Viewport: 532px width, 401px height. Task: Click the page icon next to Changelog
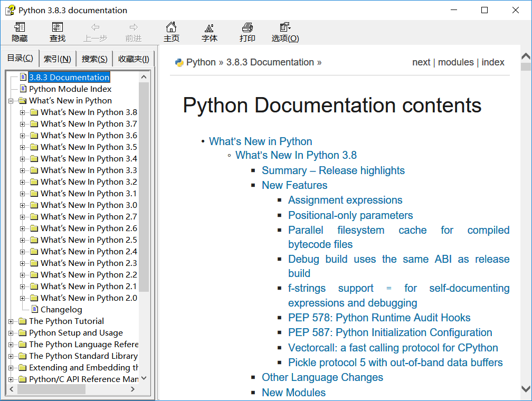tap(35, 309)
